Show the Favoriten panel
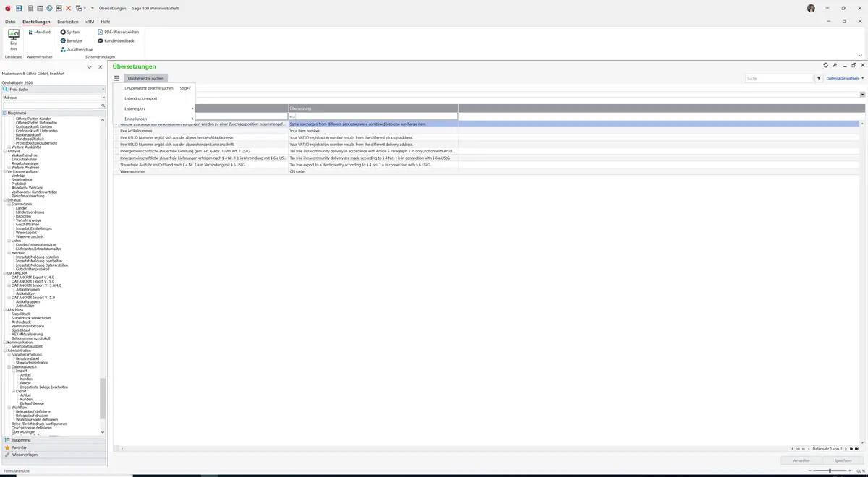Screen dimensions: 868x477 click(x=54, y=447)
